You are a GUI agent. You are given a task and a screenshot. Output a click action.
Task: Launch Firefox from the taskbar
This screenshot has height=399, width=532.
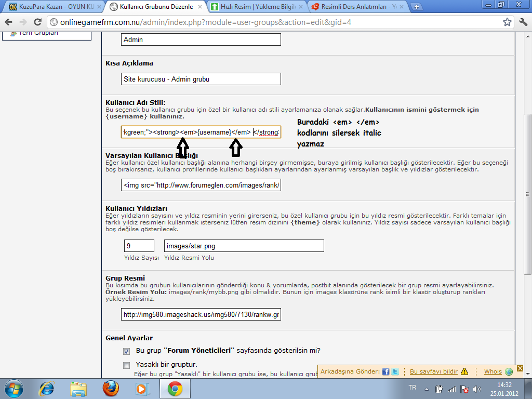110,388
